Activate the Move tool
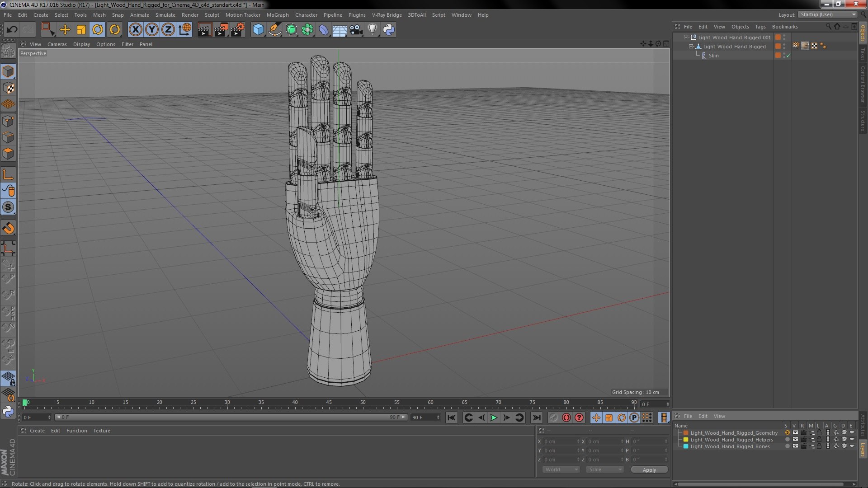This screenshot has height=488, width=868. (65, 30)
